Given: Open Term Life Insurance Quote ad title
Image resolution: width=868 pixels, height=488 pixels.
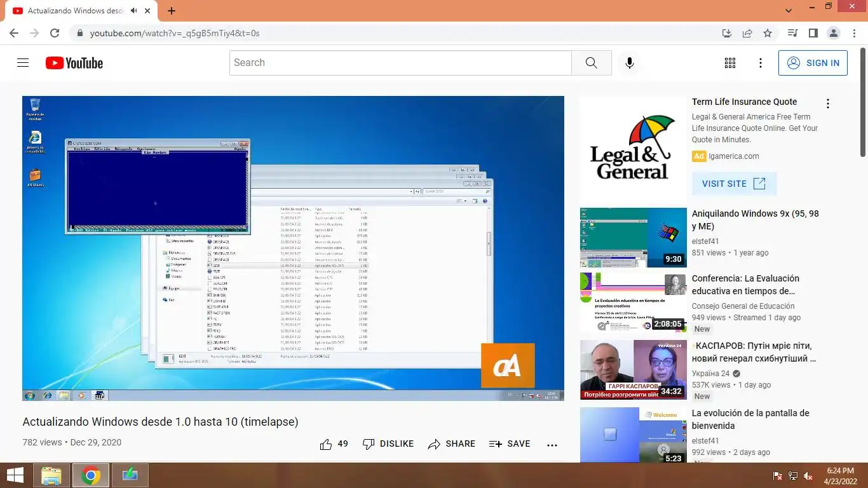Looking at the screenshot, I should tap(744, 102).
